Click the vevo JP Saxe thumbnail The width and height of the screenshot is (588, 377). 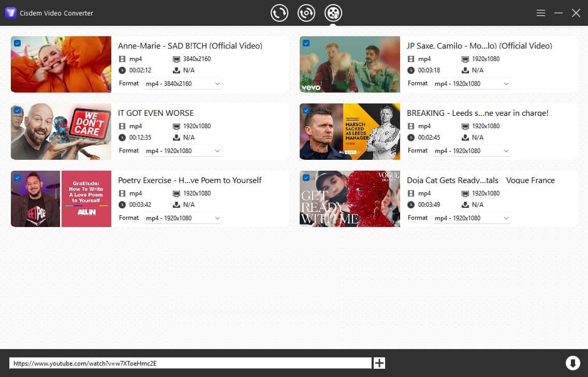point(350,64)
